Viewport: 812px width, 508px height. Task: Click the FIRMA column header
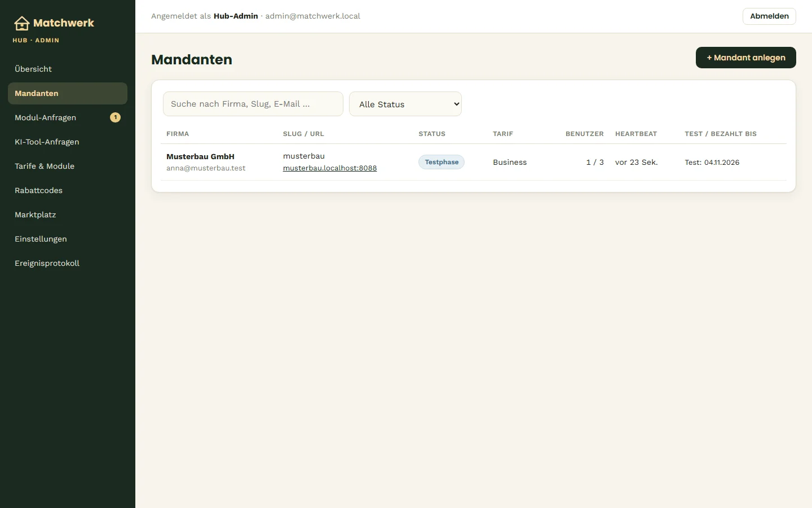pos(178,134)
